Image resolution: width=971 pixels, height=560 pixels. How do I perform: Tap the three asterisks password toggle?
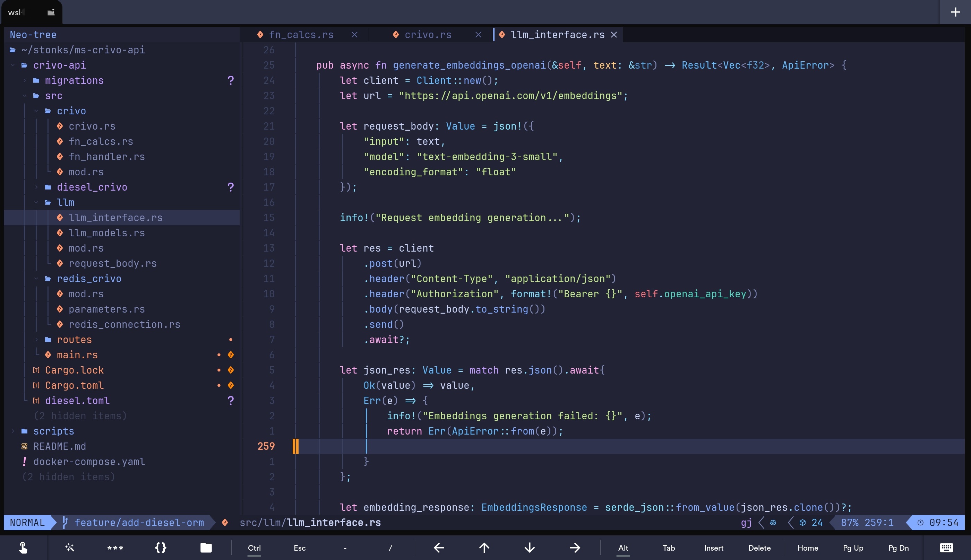pyautogui.click(x=115, y=548)
